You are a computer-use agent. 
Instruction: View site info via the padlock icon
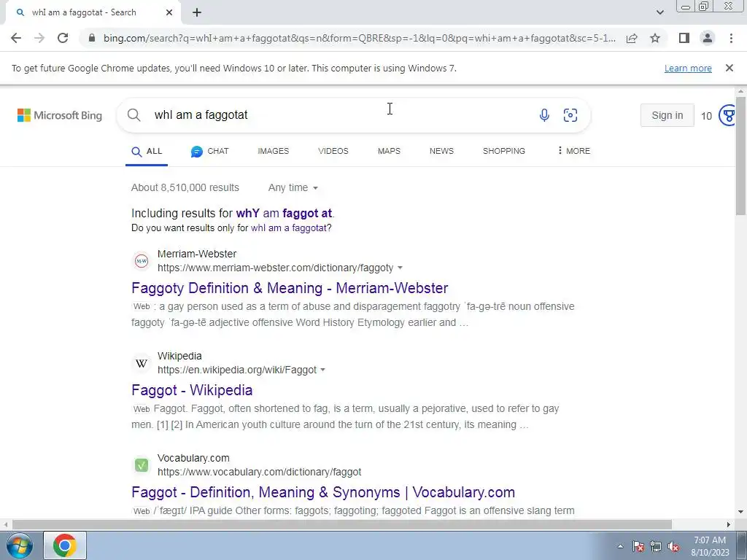tap(92, 38)
